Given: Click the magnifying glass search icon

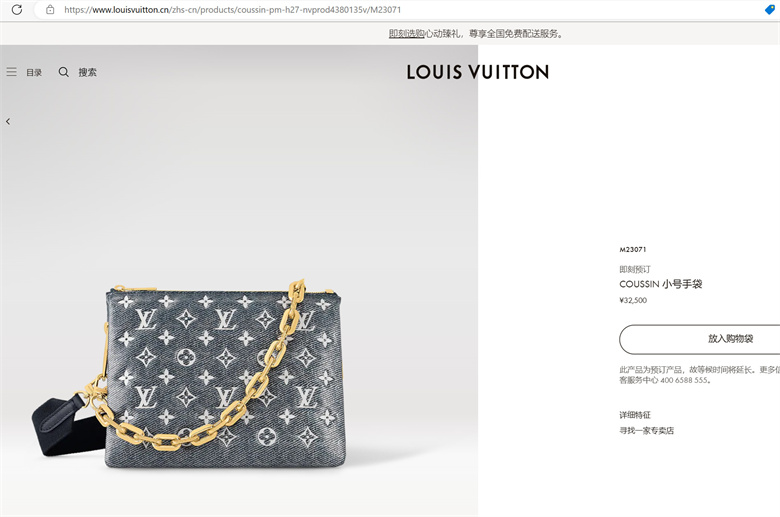Looking at the screenshot, I should pyautogui.click(x=64, y=72).
